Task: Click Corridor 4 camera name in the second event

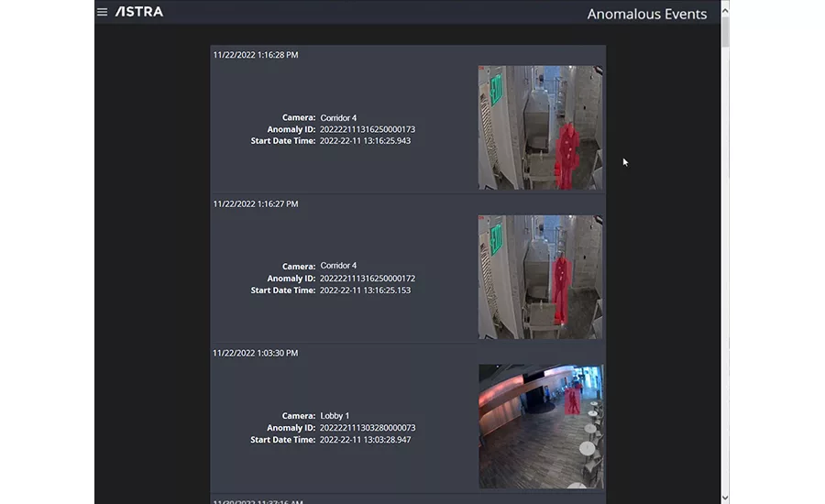Action: (338, 266)
